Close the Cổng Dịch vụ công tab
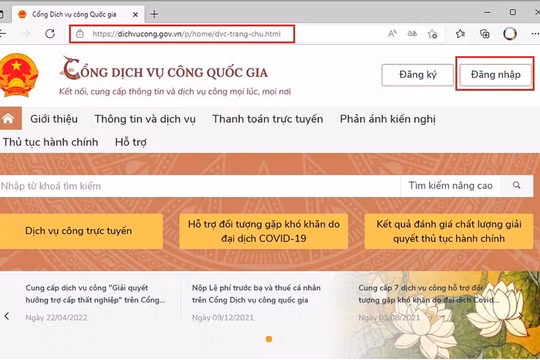 (x=135, y=14)
